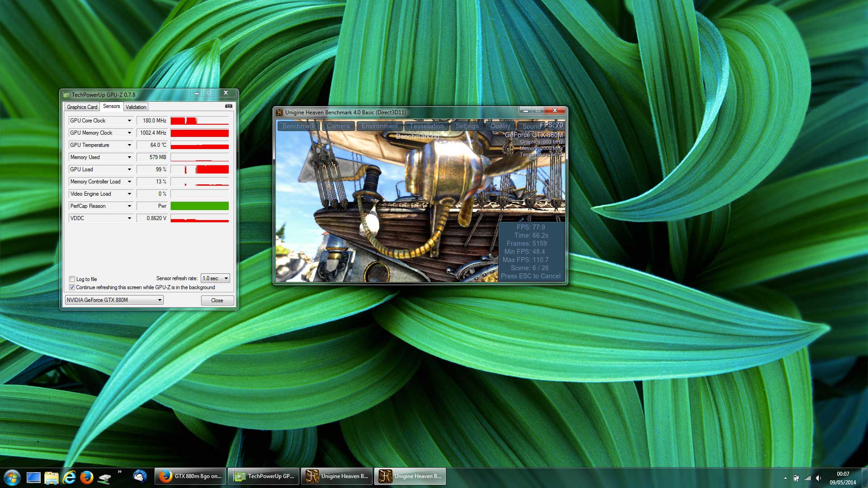Open the GPU Core Clock sensor dropdown
Screen dimensions: 868x488
coord(129,121)
